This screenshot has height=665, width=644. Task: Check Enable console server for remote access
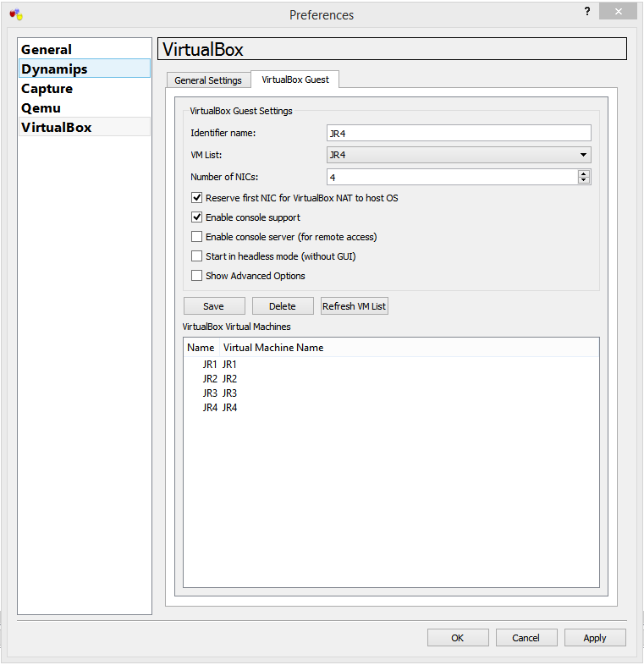196,237
